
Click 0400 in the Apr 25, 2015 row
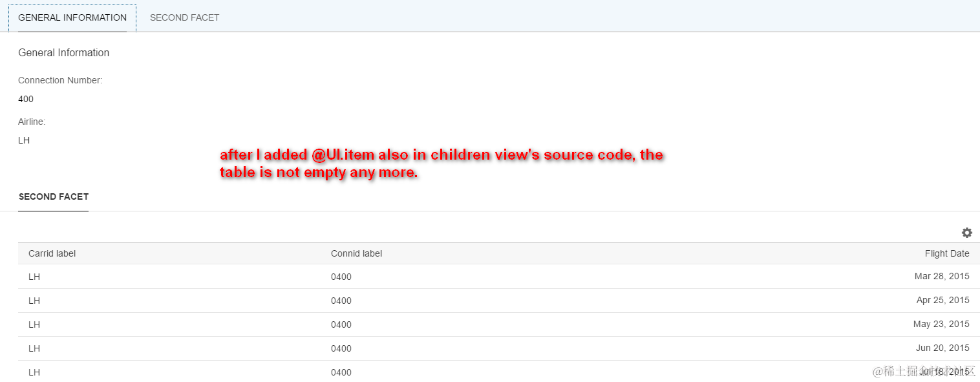pos(341,301)
